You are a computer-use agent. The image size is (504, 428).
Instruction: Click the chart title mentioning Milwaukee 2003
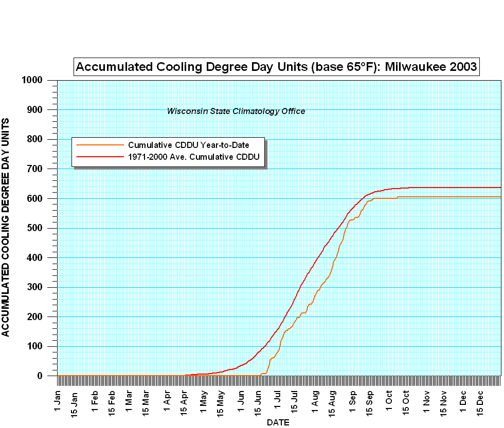277,67
